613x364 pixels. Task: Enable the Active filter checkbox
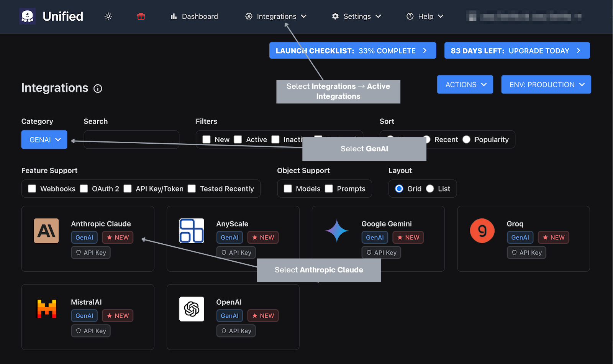click(x=238, y=139)
